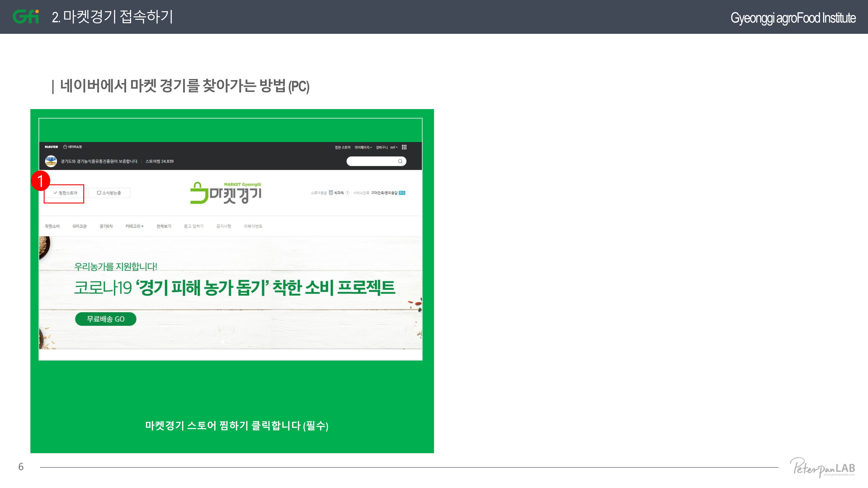Toggle 소식받는중 notification bell button
This screenshot has height=488, width=868.
(109, 193)
